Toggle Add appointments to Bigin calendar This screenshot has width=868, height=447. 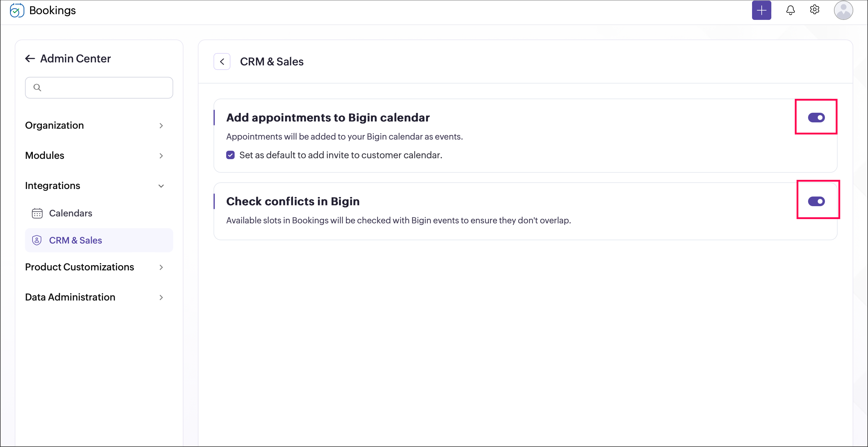[x=816, y=117]
